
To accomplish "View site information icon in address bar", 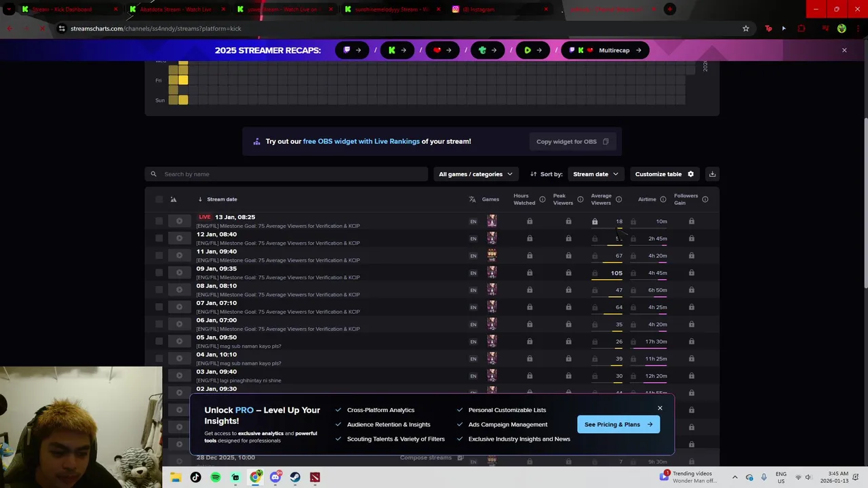I will [x=62, y=28].
